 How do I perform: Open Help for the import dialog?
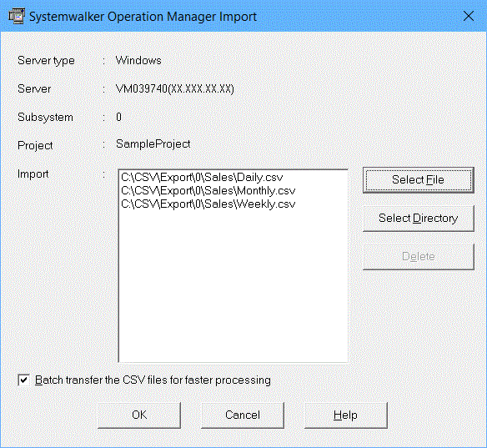click(346, 415)
